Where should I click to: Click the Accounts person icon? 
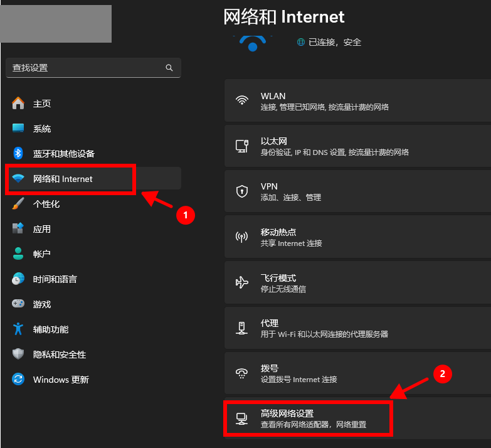(x=19, y=254)
